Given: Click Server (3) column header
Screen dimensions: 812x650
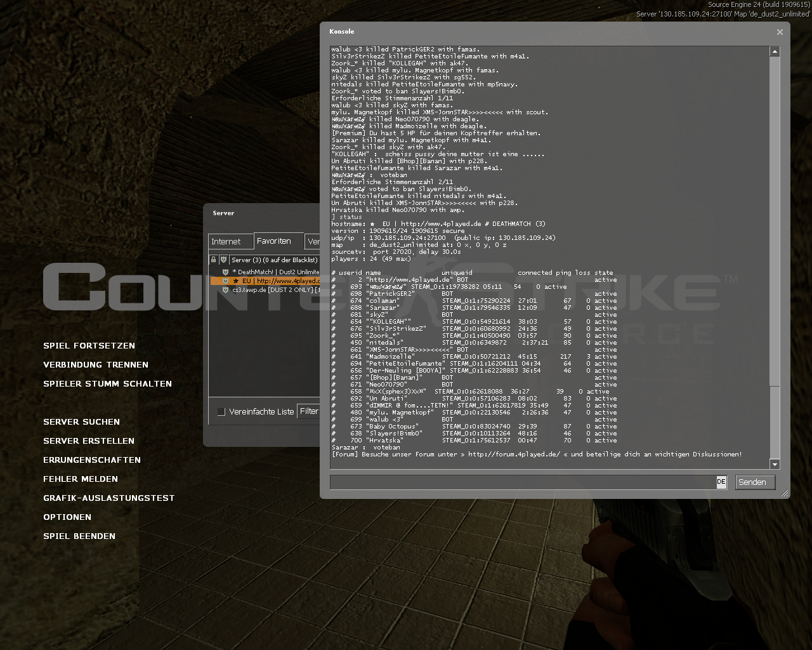Looking at the screenshot, I should tap(274, 260).
